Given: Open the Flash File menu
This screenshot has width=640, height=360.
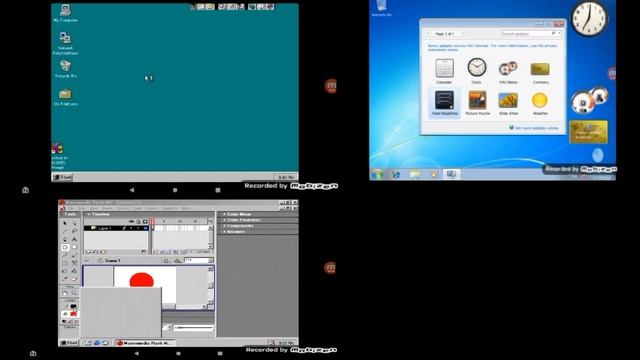Looking at the screenshot, I should 71,208.
